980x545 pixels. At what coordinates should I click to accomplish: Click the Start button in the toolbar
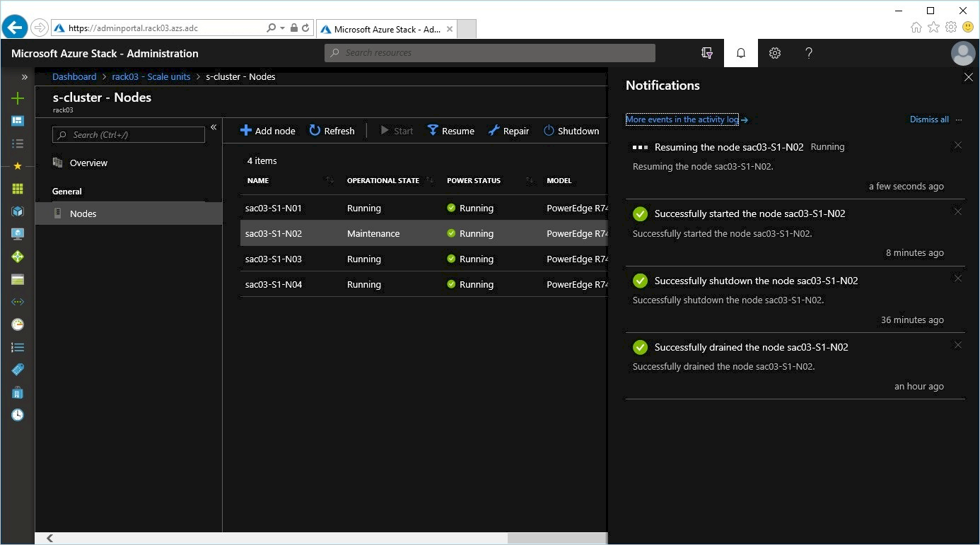(x=397, y=131)
